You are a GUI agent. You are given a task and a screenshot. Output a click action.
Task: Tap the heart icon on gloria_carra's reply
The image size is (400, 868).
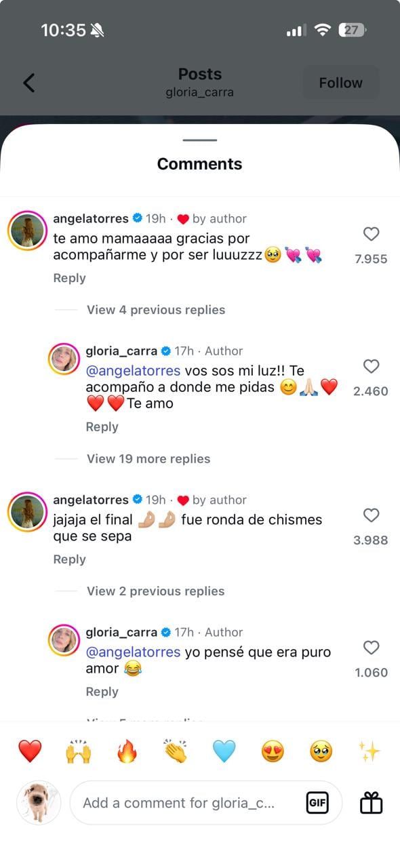click(371, 367)
